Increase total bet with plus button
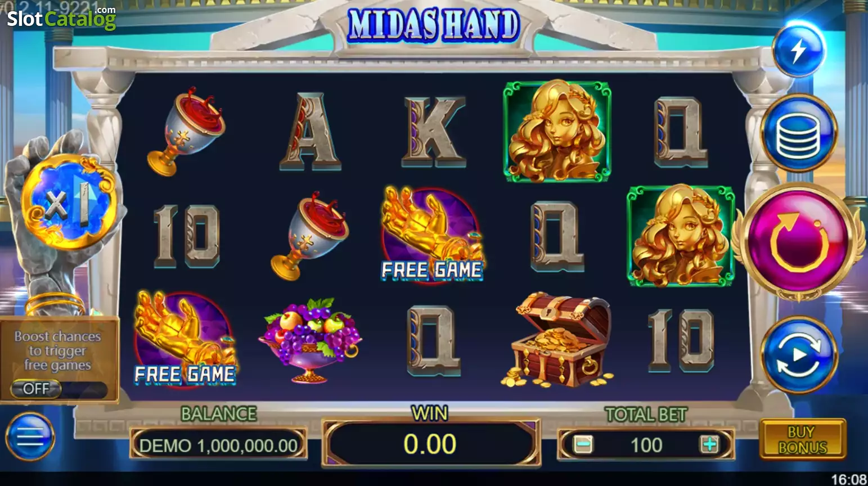868x486 pixels. [709, 445]
